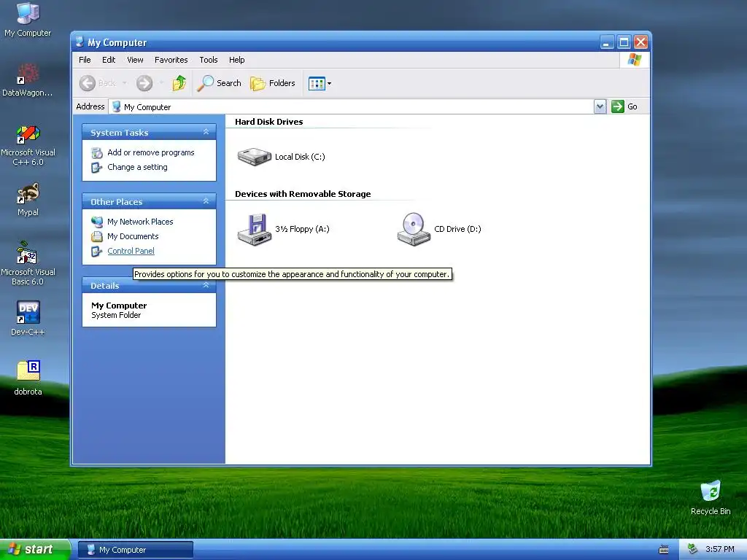The image size is (747, 560).
Task: Click My Computer taskbar button
Action: pos(135,550)
